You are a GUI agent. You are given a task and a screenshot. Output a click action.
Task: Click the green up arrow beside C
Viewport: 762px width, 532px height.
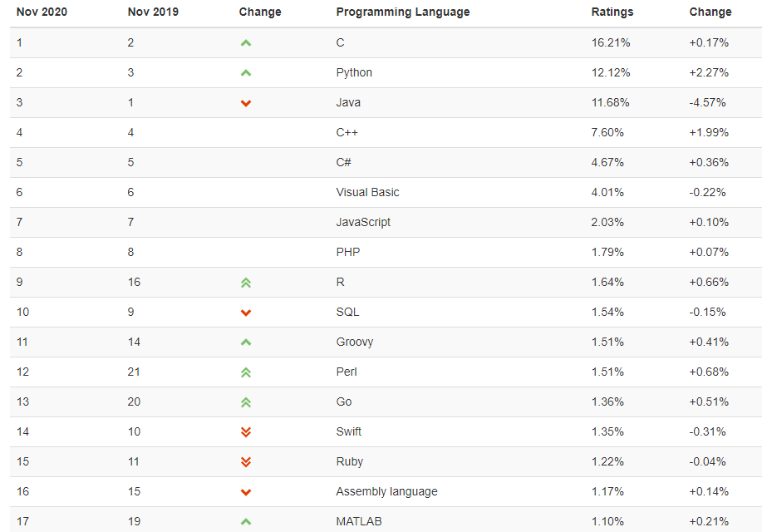tap(246, 43)
